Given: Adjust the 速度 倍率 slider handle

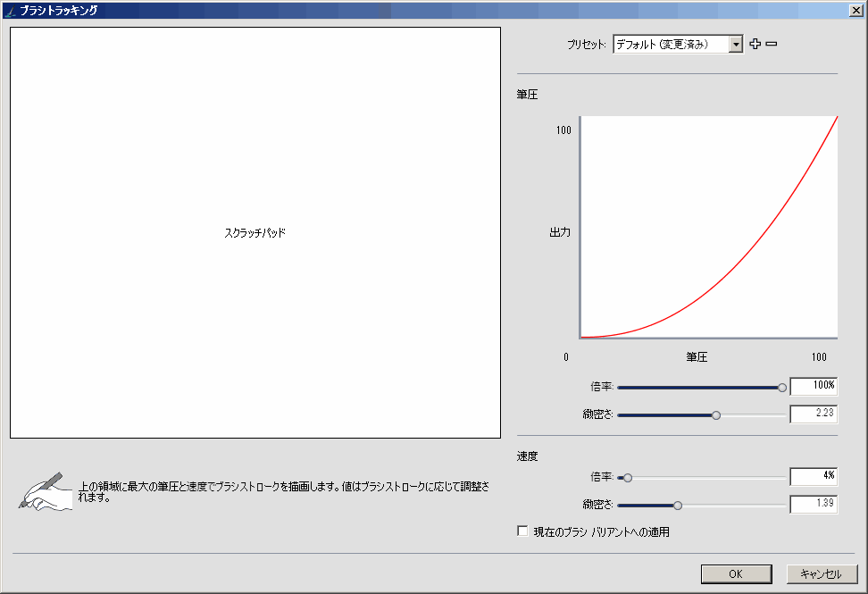Looking at the screenshot, I should coord(628,478).
